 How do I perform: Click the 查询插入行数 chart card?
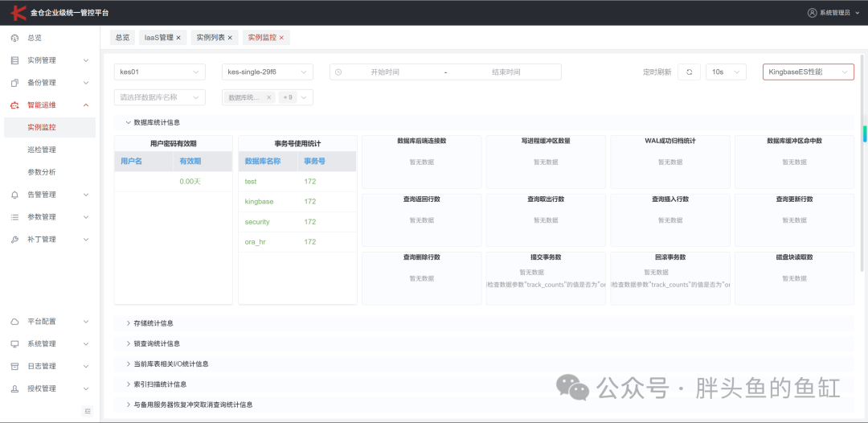tap(670, 220)
